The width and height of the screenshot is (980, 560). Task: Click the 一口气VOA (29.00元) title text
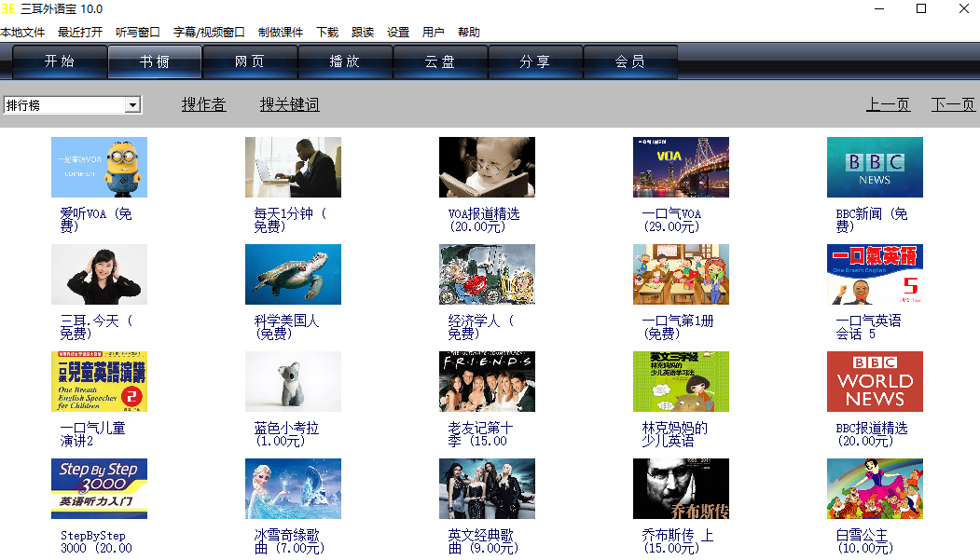672,220
